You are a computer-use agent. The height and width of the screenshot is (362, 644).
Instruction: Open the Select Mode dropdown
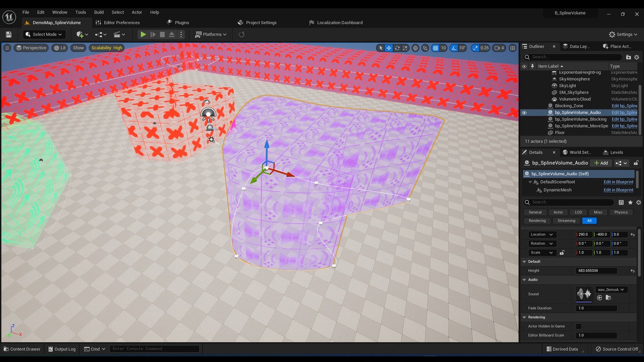(x=44, y=34)
